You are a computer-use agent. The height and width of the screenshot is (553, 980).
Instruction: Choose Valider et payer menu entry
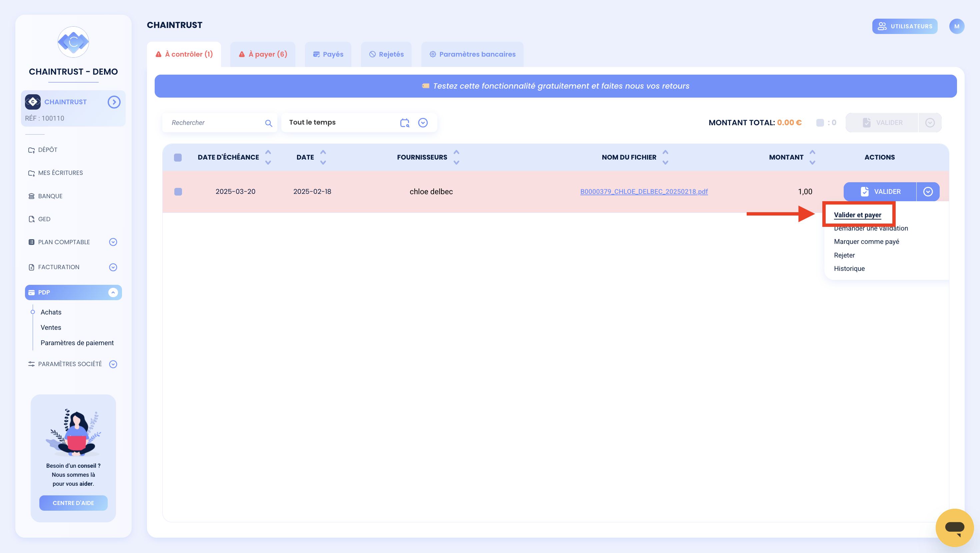click(x=857, y=215)
